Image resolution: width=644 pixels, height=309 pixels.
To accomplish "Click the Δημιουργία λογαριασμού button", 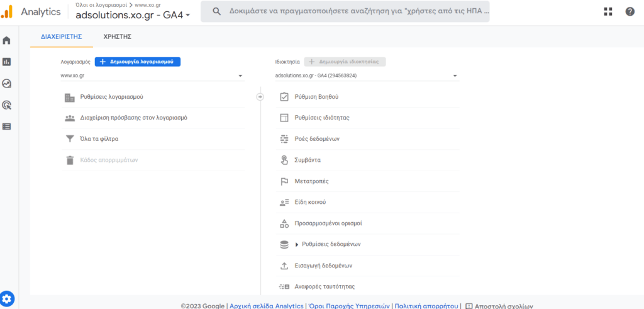I will pyautogui.click(x=138, y=62).
